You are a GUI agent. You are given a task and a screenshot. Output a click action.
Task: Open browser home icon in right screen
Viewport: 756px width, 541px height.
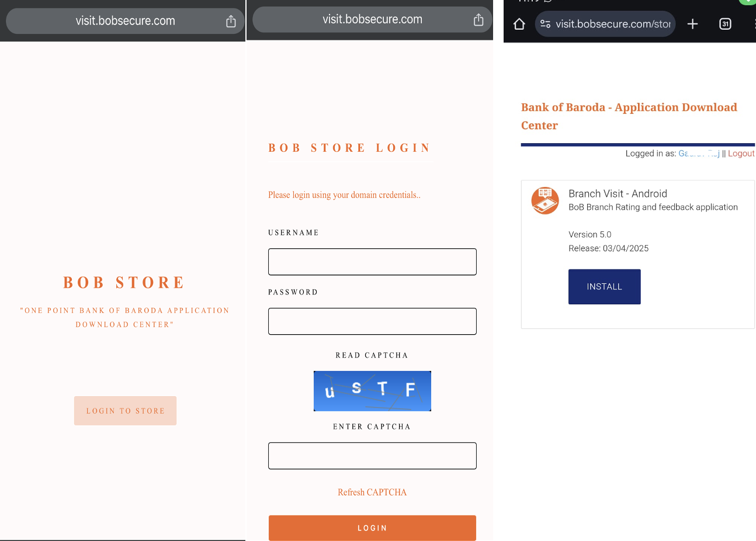[x=519, y=24]
